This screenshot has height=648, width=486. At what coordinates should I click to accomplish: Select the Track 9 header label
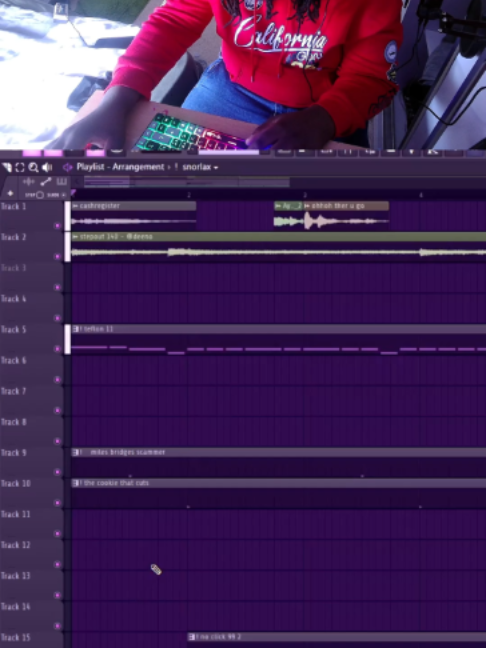(x=13, y=453)
